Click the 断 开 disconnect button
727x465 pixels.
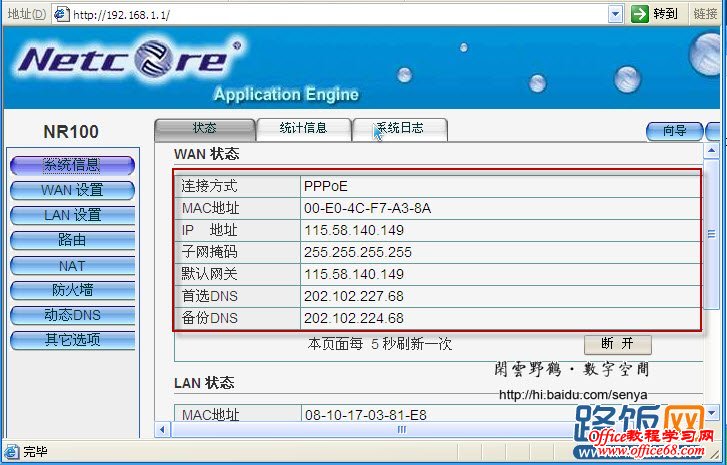pos(618,344)
